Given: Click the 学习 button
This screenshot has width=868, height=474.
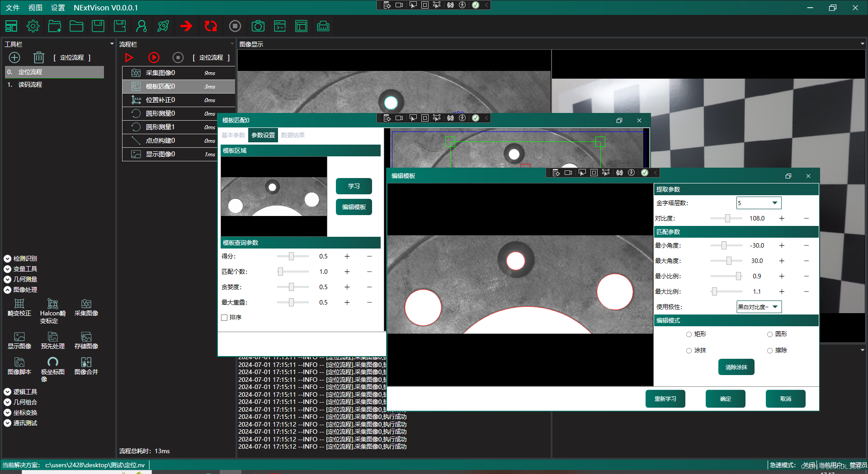Looking at the screenshot, I should (354, 186).
